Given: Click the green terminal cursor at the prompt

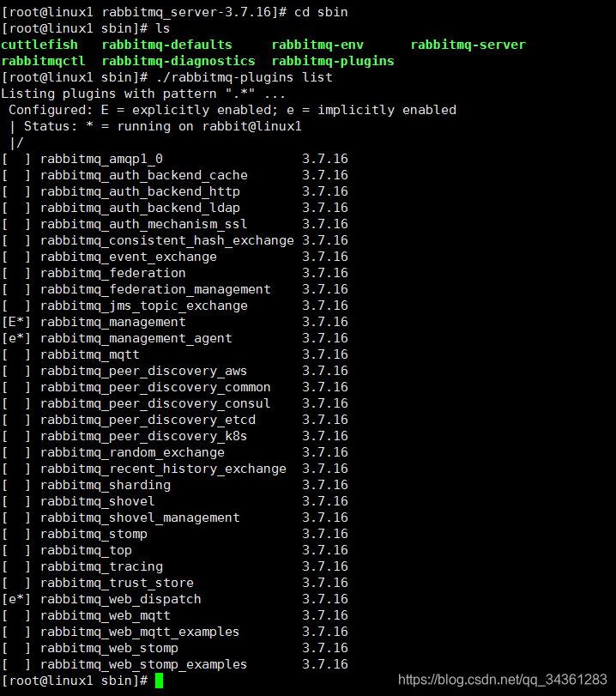Looking at the screenshot, I should point(160,681).
